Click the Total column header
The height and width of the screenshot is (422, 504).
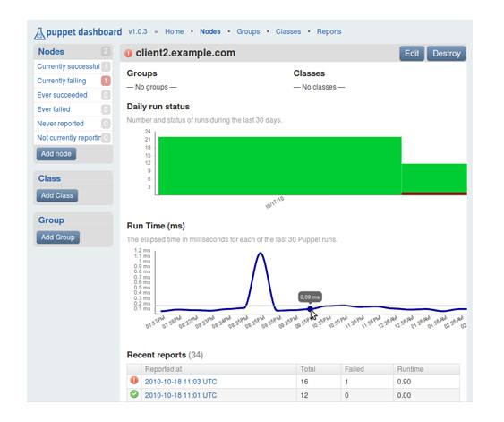[x=308, y=369]
